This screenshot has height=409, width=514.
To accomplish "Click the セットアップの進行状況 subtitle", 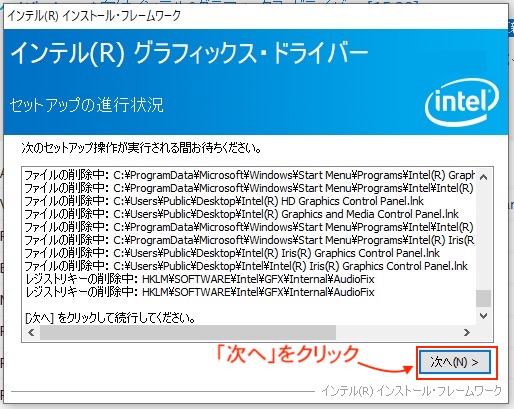I will click(87, 105).
